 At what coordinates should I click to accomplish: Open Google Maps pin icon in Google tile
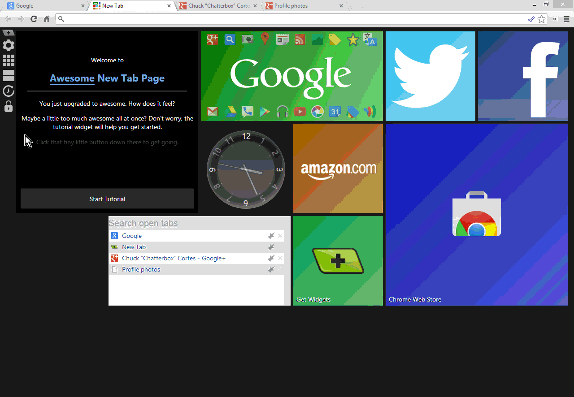click(x=265, y=39)
